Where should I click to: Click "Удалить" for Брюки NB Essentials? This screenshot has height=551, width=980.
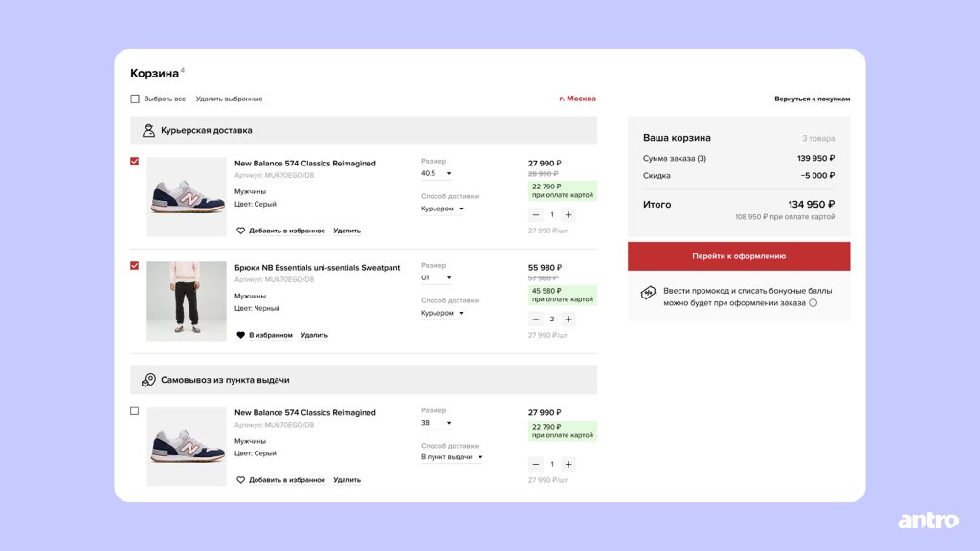(x=314, y=335)
